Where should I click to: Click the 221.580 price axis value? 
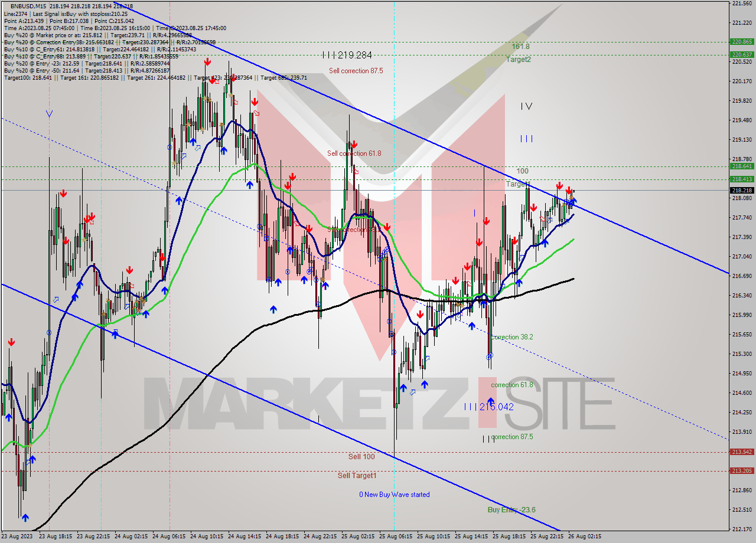[x=742, y=3]
